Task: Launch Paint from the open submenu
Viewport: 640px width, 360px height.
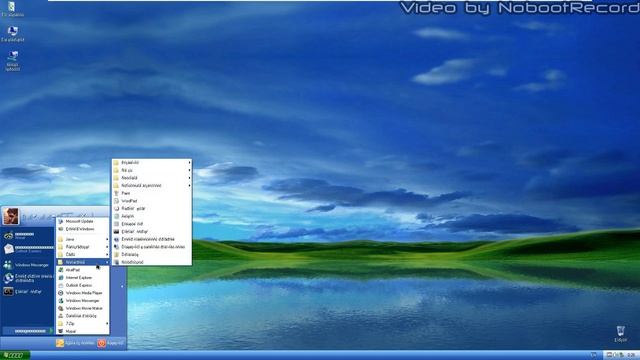Action: pyautogui.click(x=152, y=193)
